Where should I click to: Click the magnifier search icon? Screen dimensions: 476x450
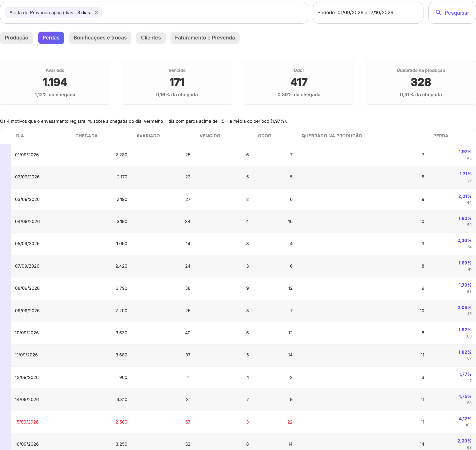(438, 12)
